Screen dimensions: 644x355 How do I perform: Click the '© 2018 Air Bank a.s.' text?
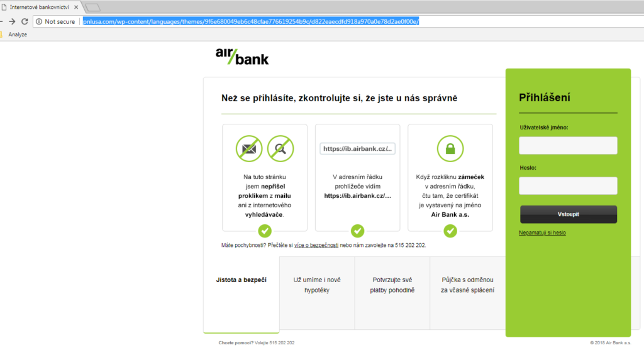coord(611,342)
